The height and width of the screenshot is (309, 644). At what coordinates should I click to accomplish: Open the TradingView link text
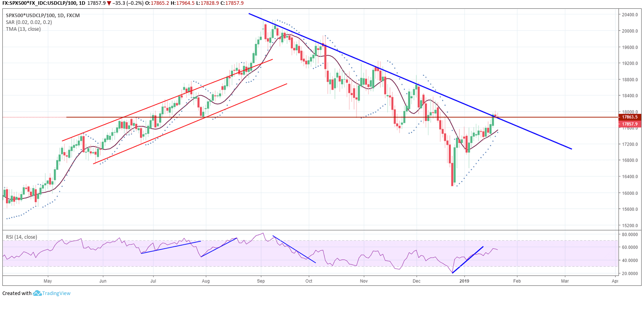[56, 293]
